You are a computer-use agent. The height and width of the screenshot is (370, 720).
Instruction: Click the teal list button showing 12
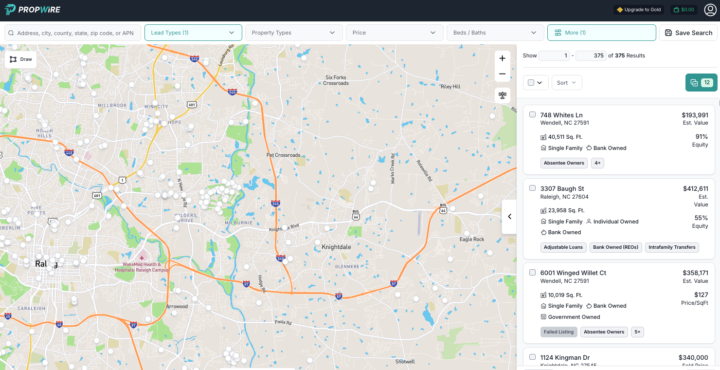coord(701,83)
